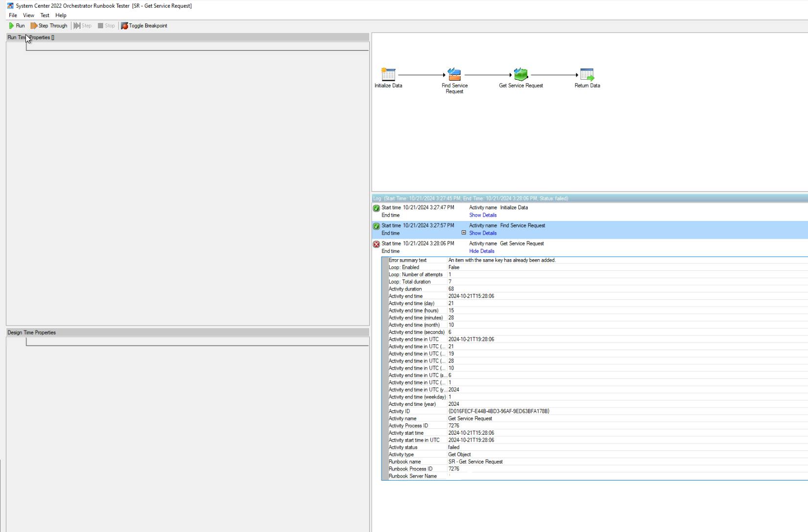Click the 'Runbook Process ID' value 7276
The height and width of the screenshot is (532, 808).
tap(454, 469)
